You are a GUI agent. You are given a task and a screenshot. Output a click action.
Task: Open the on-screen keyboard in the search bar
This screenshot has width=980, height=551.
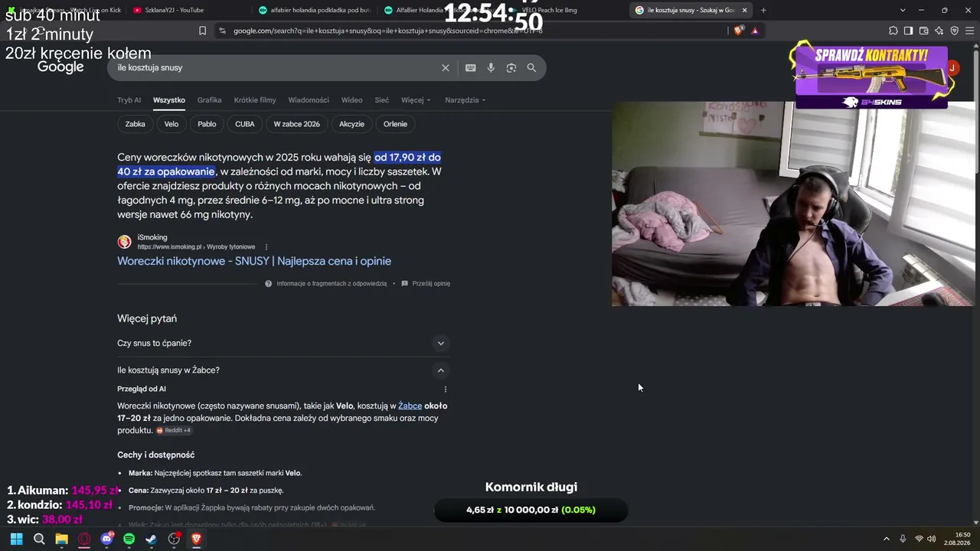pos(471,68)
